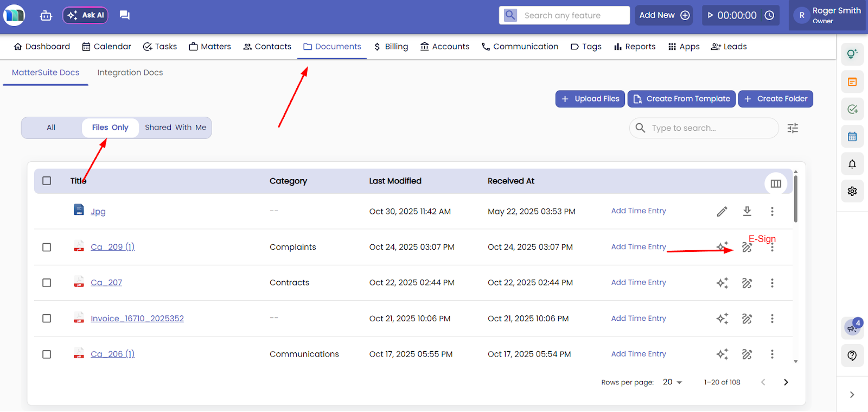Open filter options icon beside search
Screen dimensions: 868x412
(x=793, y=128)
